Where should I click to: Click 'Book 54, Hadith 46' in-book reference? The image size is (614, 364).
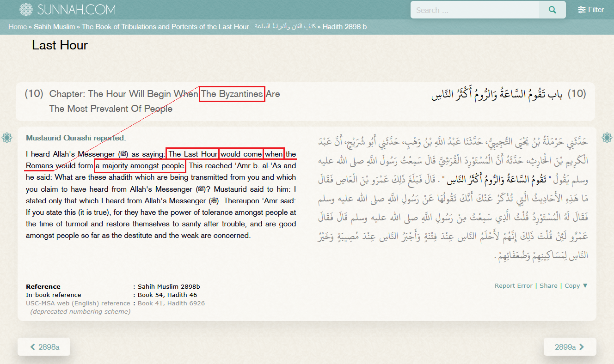click(x=167, y=295)
